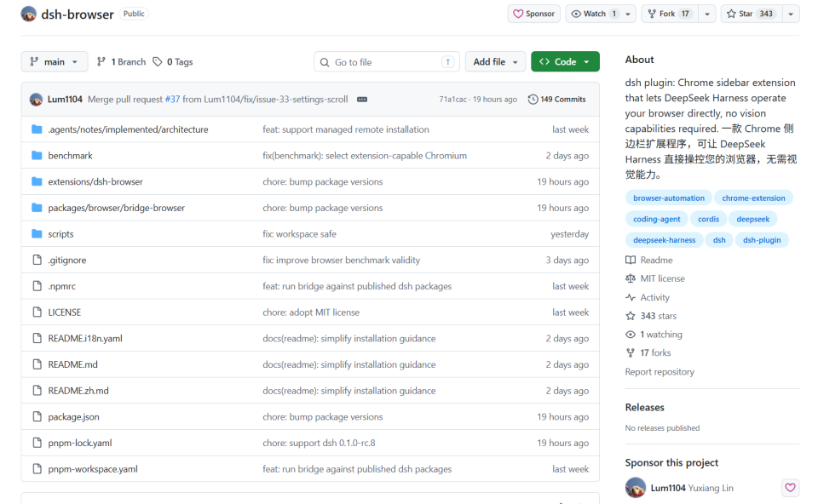Open the main branch selector
Image resolution: width=818 pixels, height=504 pixels.
55,61
